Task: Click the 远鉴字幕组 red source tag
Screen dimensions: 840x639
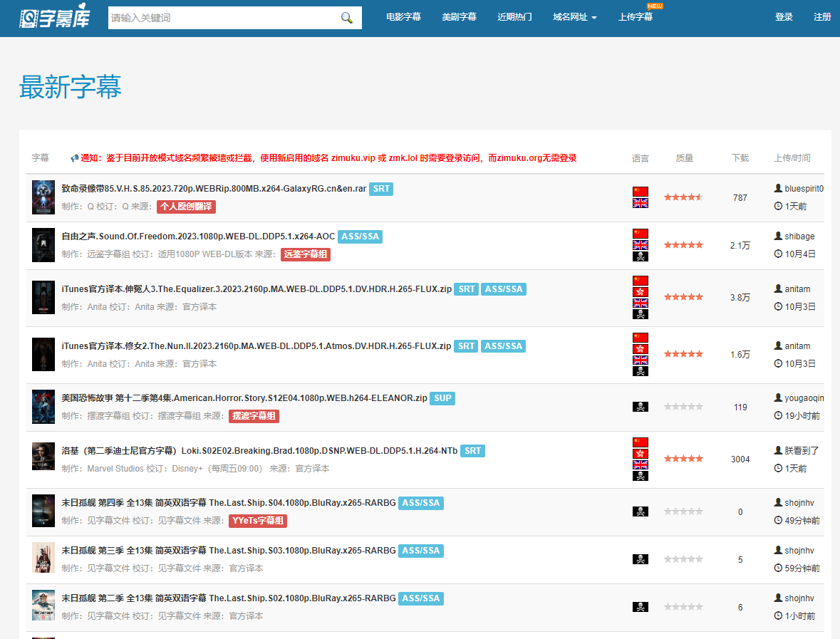Action: click(x=306, y=254)
